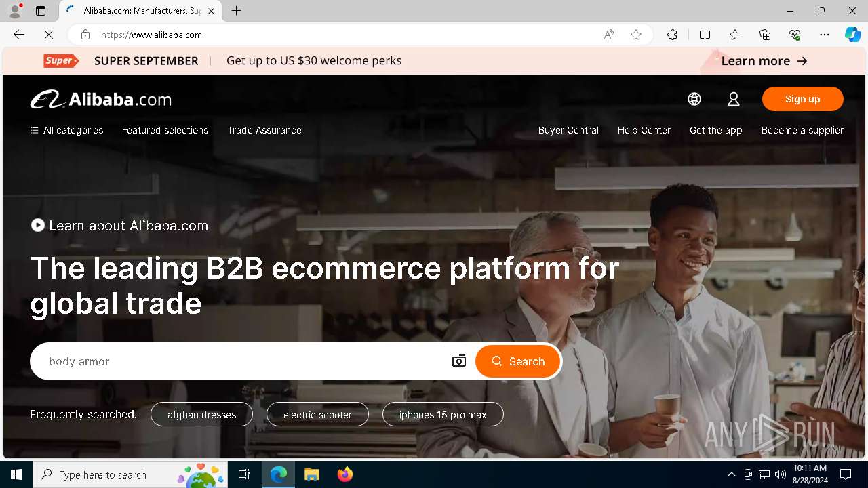Open the Edge profile avatar

tap(15, 11)
